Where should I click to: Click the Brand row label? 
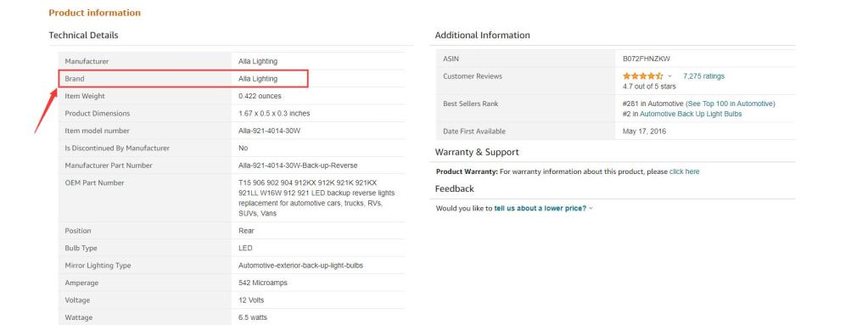[x=75, y=79]
